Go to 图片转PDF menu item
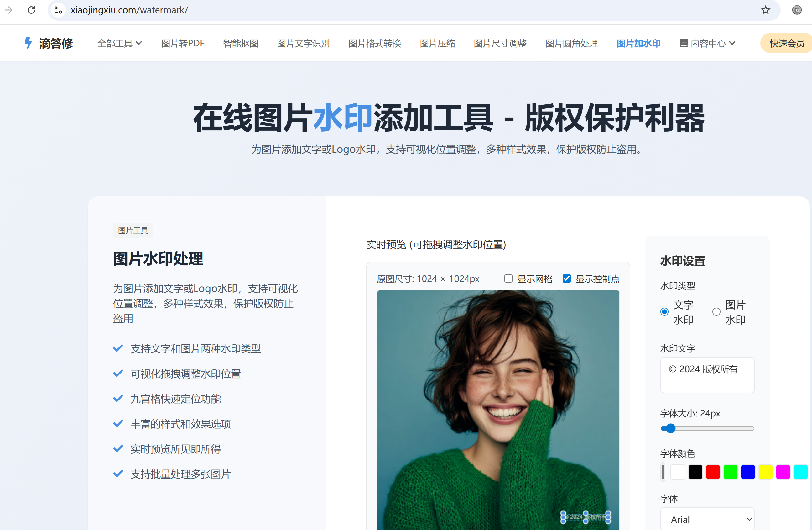 tap(183, 43)
